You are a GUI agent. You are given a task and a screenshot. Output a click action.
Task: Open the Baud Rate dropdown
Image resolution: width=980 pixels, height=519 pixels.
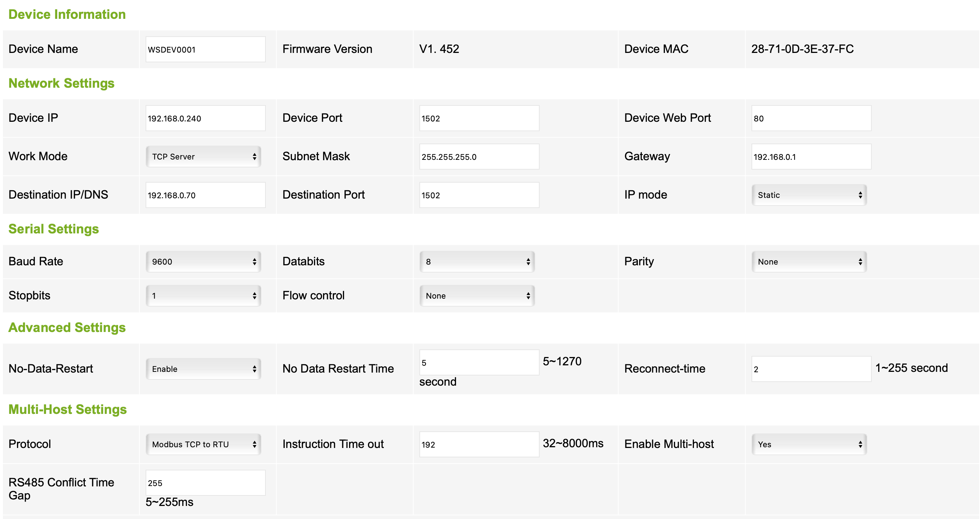(203, 262)
